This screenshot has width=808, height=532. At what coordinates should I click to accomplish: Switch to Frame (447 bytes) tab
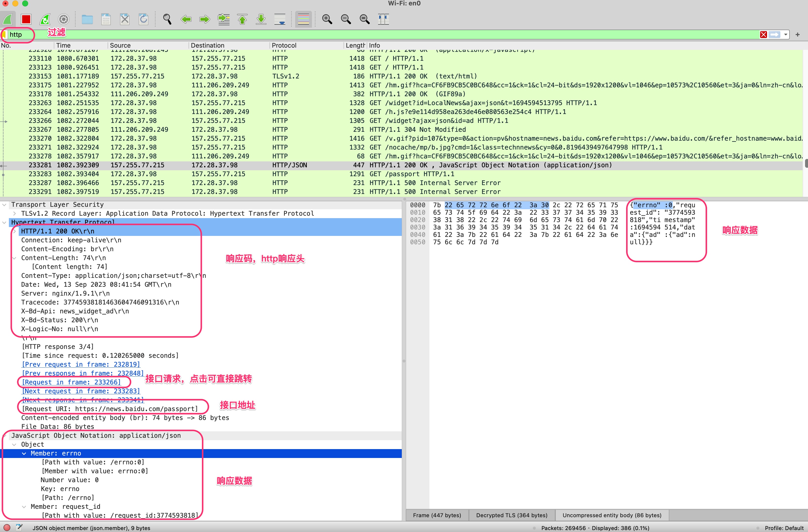point(437,515)
